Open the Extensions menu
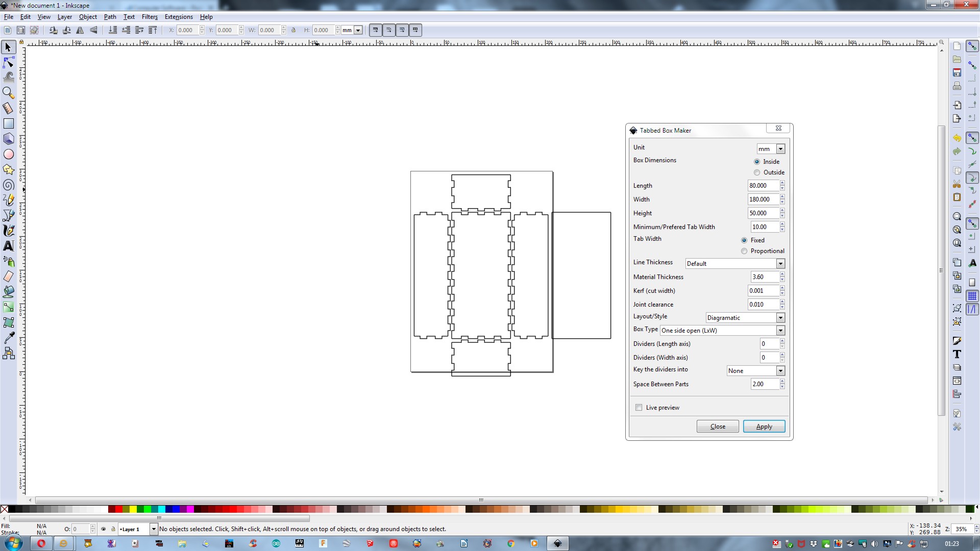 click(x=179, y=17)
